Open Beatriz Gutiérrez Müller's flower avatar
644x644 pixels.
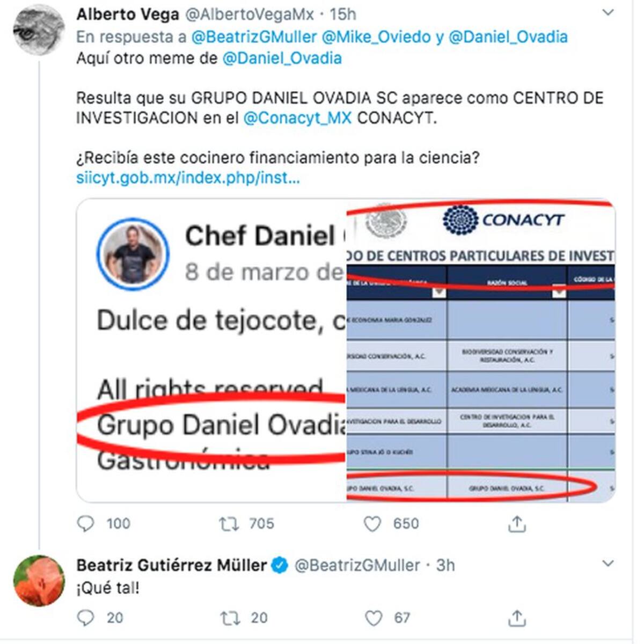[39, 581]
